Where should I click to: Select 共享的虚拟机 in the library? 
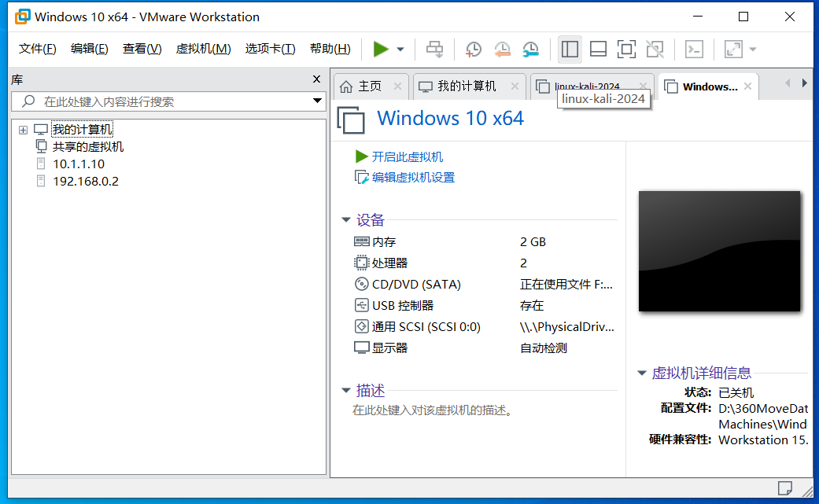[x=88, y=146]
